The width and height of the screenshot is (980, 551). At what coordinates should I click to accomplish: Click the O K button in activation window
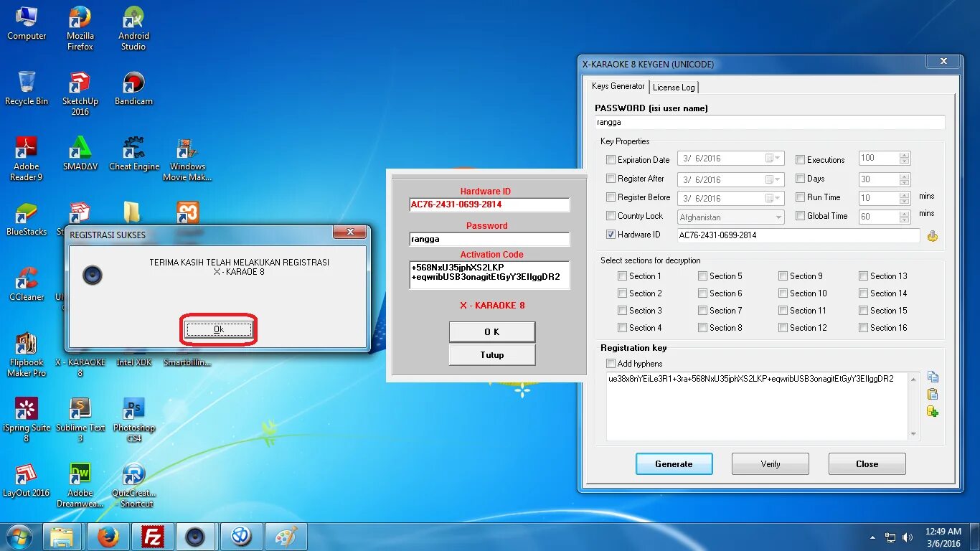(492, 332)
